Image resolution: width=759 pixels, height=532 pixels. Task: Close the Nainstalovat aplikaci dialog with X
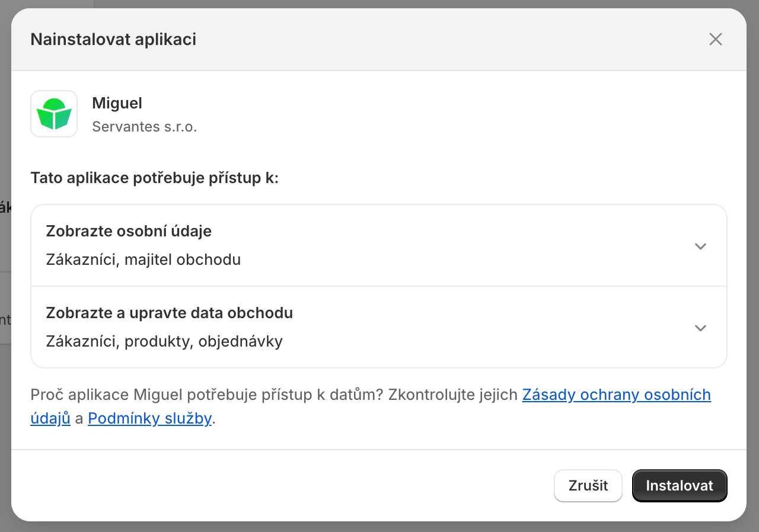(715, 40)
